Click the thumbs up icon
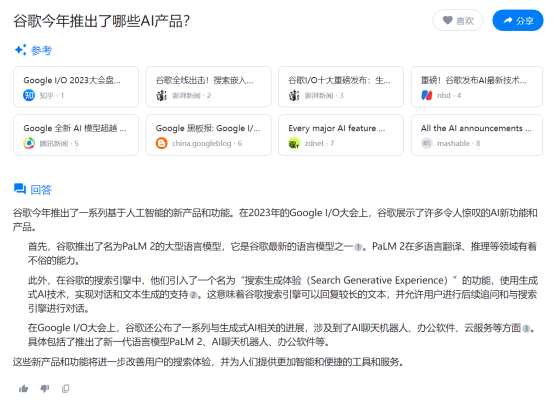The width and height of the screenshot is (554, 404). pyautogui.click(x=24, y=389)
